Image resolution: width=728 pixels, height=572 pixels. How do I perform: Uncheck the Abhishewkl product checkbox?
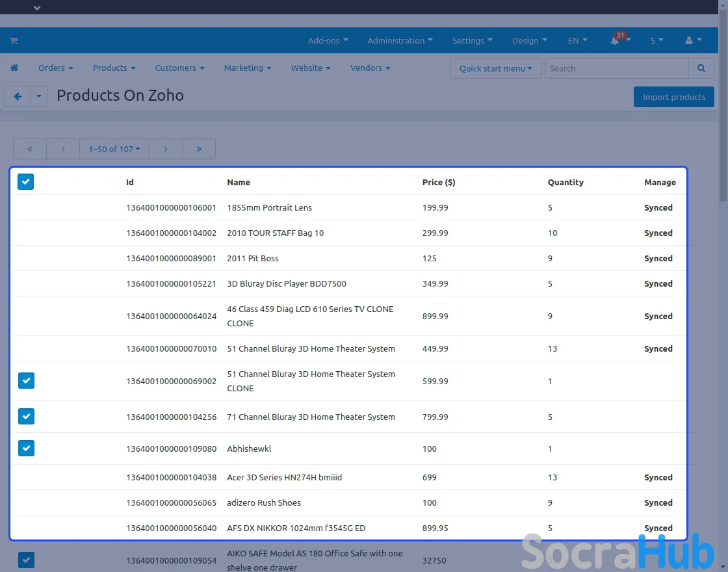point(26,448)
